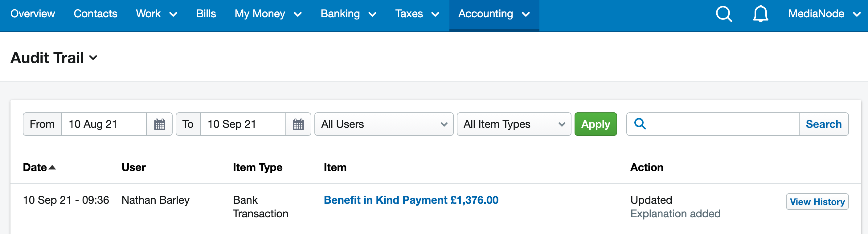Click the global search magnifier icon

click(724, 14)
